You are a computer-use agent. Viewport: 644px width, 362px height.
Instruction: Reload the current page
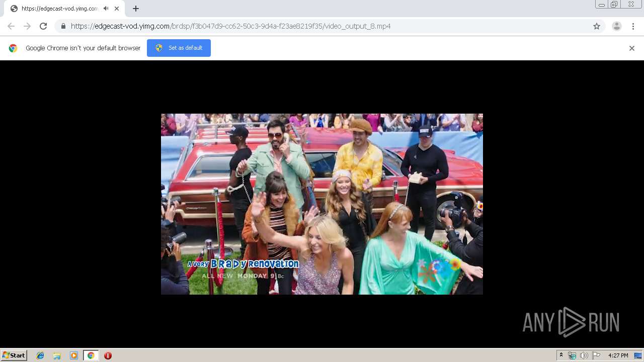coord(43,26)
